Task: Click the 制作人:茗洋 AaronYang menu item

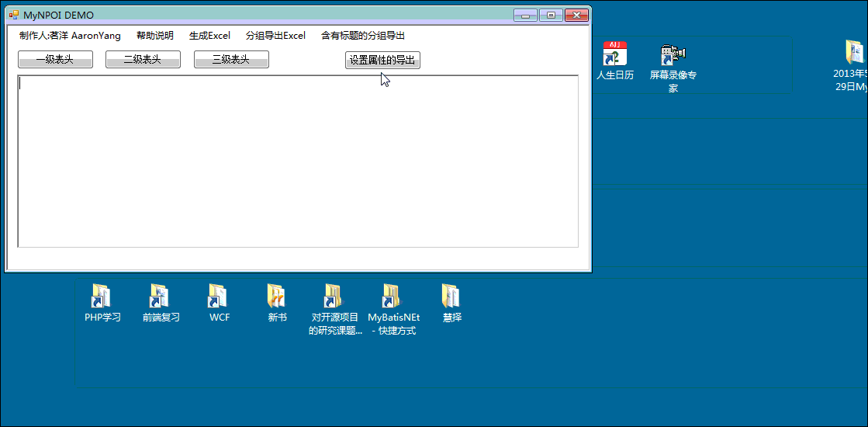Action: tap(71, 36)
